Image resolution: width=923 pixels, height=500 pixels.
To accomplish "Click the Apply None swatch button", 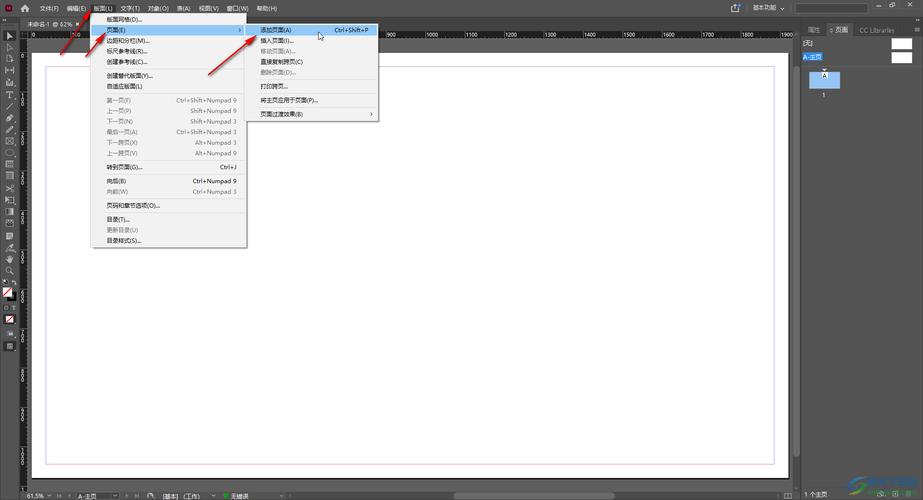I will coord(9,319).
